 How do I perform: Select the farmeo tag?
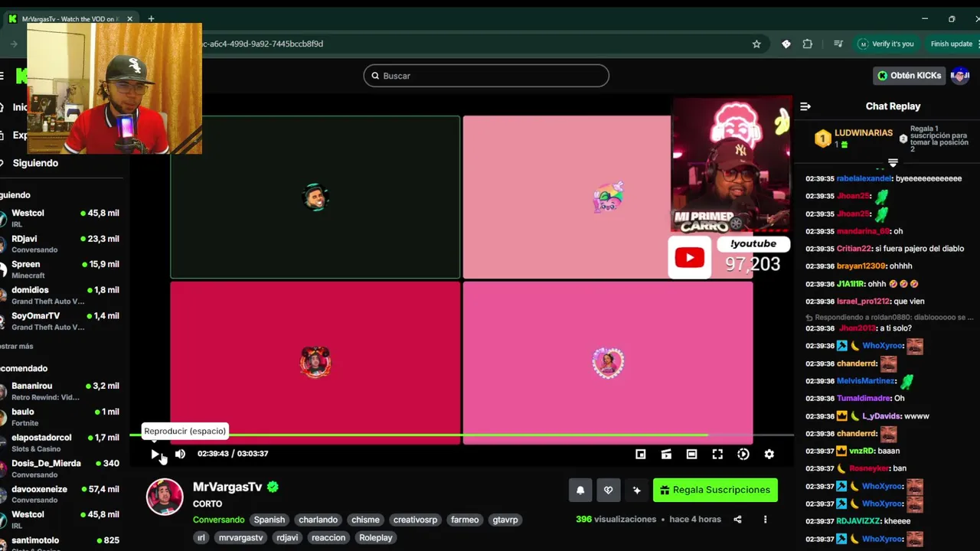pyautogui.click(x=465, y=520)
